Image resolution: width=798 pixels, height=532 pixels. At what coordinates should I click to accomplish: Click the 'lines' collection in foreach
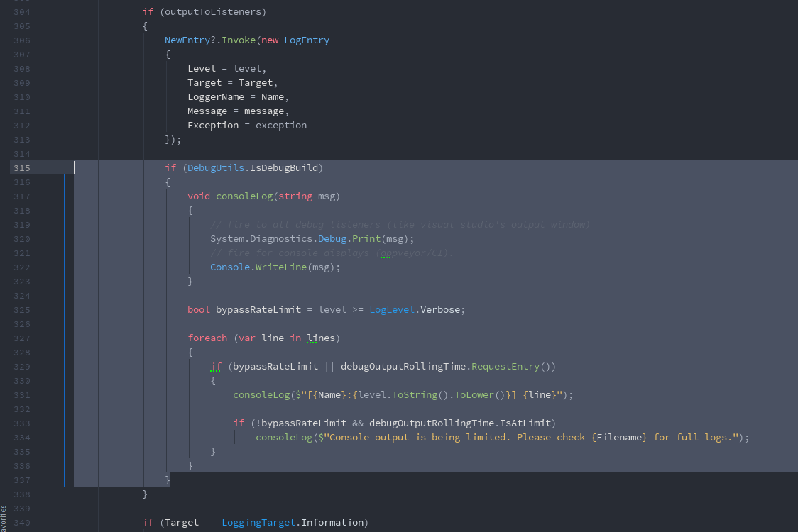321,338
